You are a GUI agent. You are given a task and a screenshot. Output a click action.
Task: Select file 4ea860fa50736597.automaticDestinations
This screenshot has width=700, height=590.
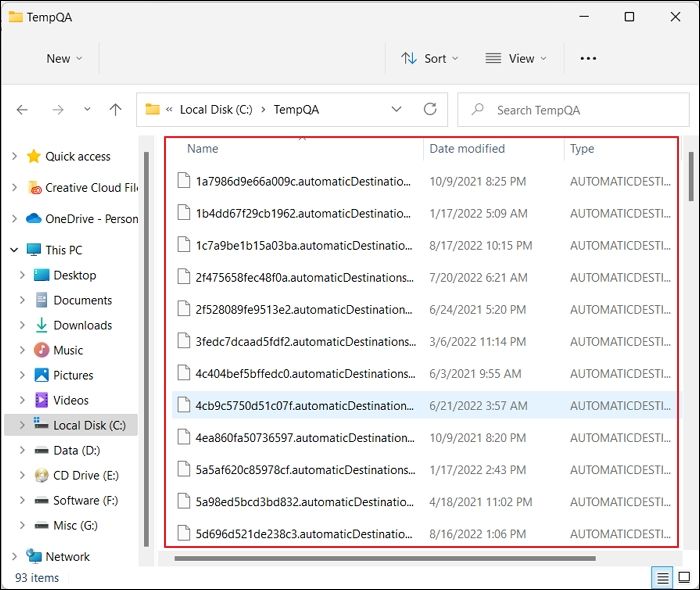[x=305, y=438]
